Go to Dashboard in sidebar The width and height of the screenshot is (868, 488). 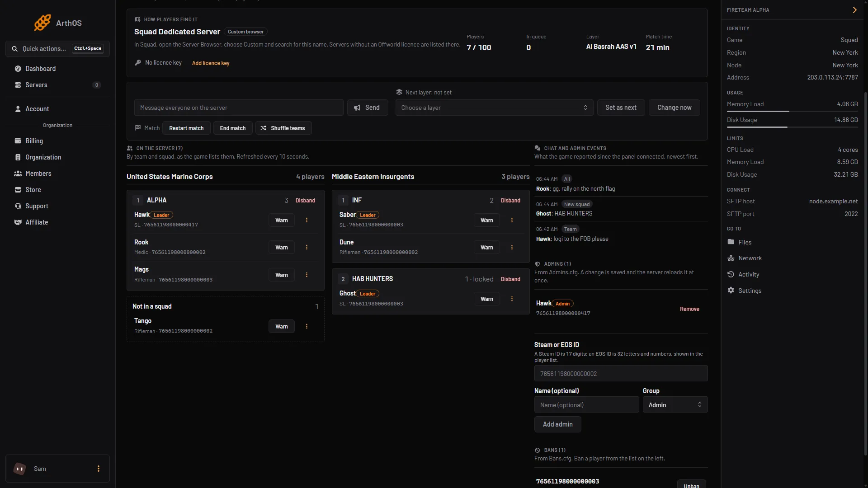point(57,69)
